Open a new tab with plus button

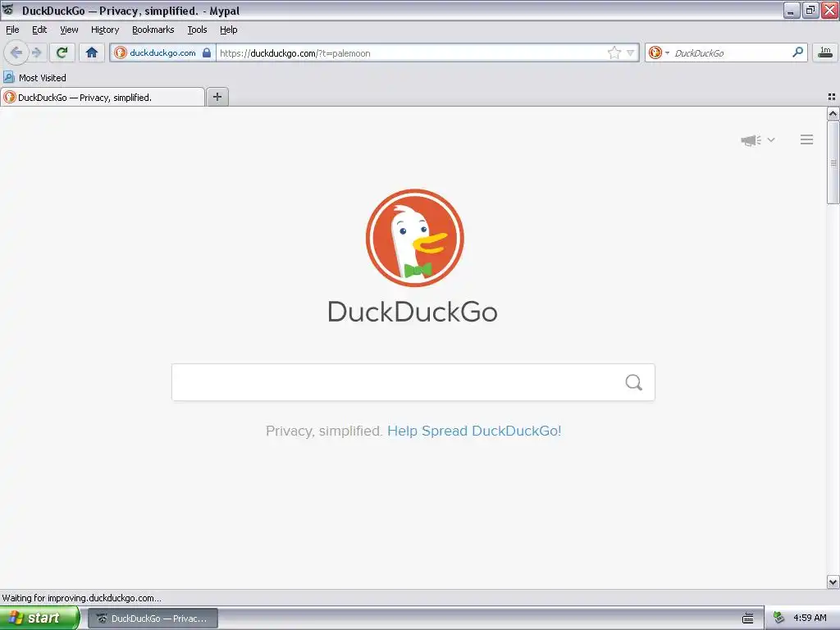(x=217, y=97)
